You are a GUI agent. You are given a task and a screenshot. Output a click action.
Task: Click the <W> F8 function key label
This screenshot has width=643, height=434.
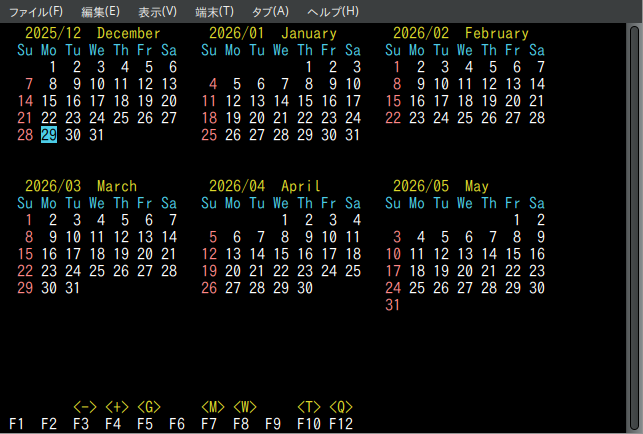coord(245,407)
